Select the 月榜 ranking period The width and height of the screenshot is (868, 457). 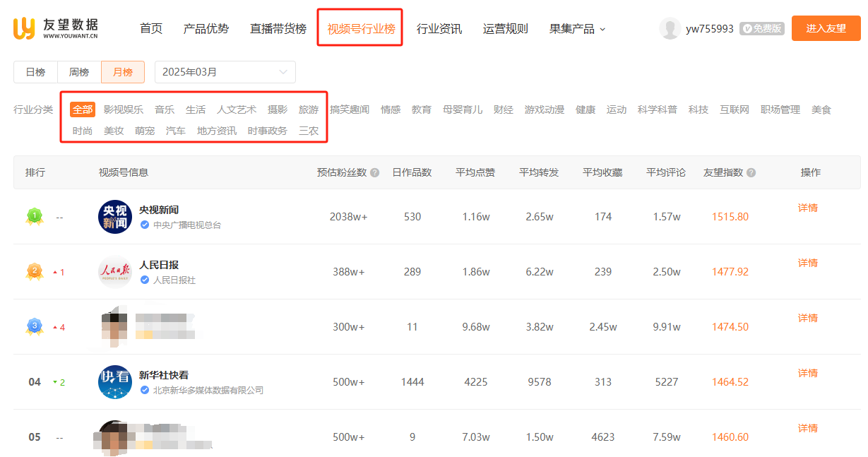(x=123, y=72)
